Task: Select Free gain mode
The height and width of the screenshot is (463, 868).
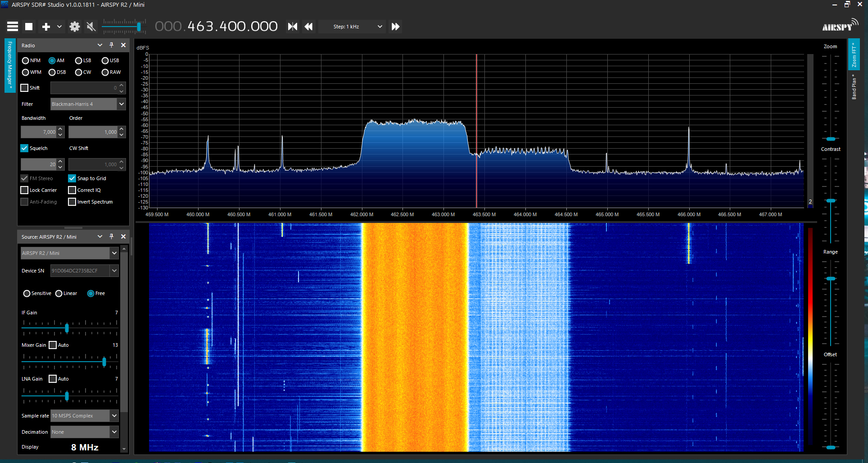Action: (96, 294)
